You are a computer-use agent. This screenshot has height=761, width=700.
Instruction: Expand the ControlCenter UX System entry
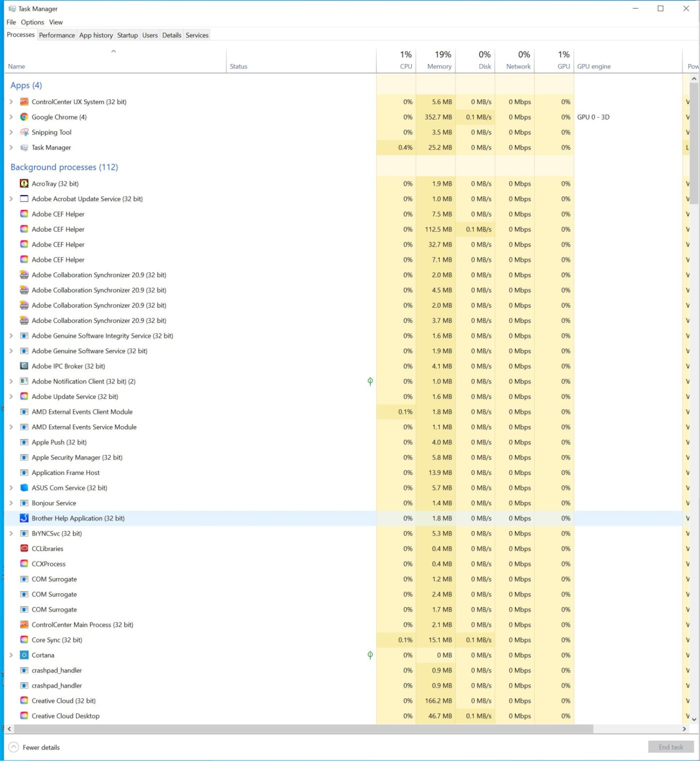[x=11, y=102]
